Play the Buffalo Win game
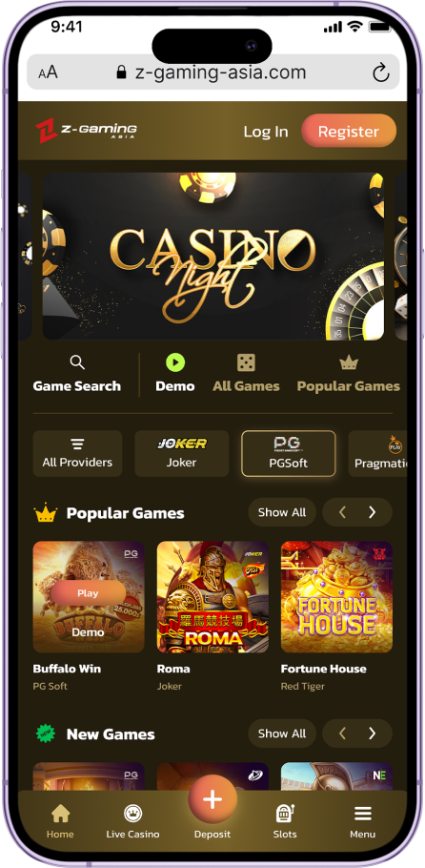 [x=88, y=593]
